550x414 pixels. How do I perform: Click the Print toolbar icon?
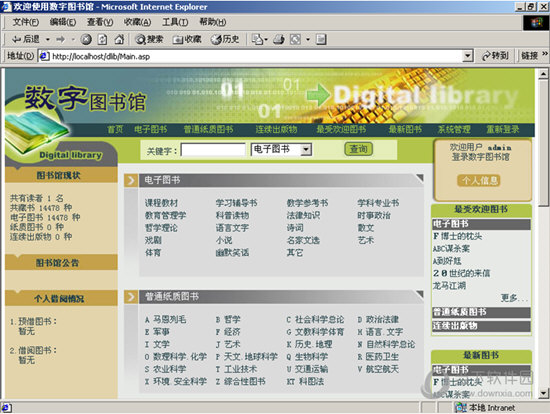click(279, 39)
